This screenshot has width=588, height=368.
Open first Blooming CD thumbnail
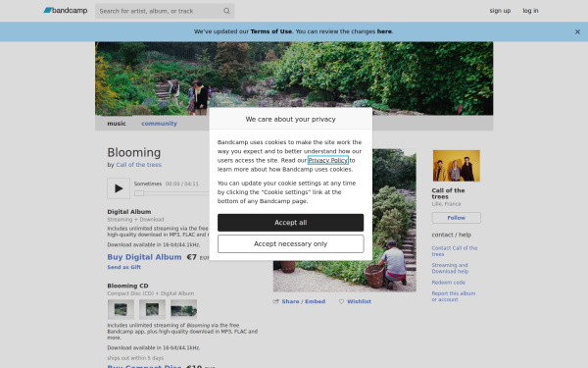pos(121,309)
